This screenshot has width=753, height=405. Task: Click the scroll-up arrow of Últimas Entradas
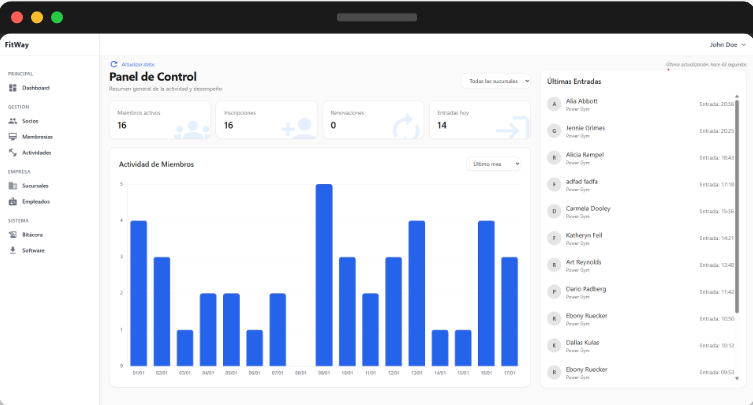point(737,97)
